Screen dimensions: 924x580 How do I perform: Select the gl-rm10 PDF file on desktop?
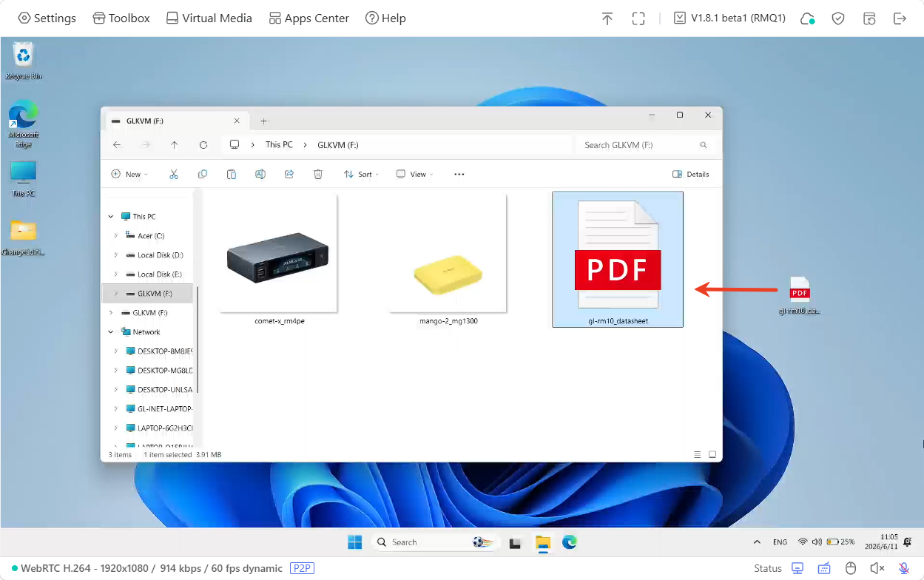click(800, 296)
